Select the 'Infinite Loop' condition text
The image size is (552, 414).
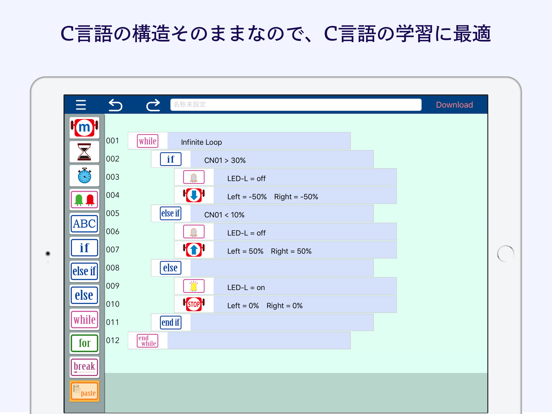201,142
